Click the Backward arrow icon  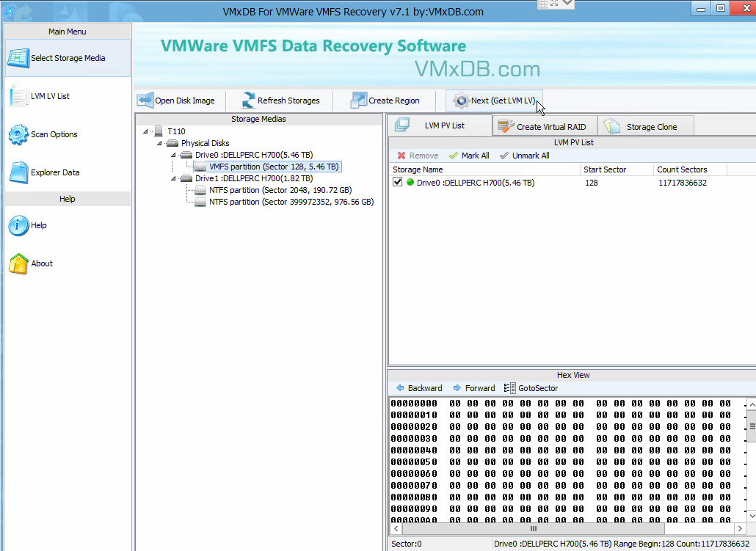tap(400, 388)
